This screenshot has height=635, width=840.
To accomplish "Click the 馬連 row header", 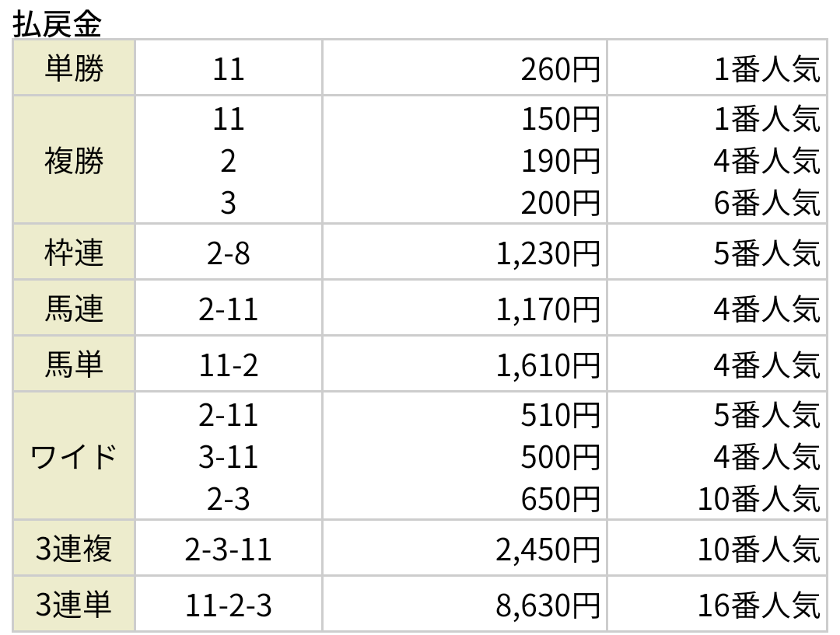I will pyautogui.click(x=74, y=309).
